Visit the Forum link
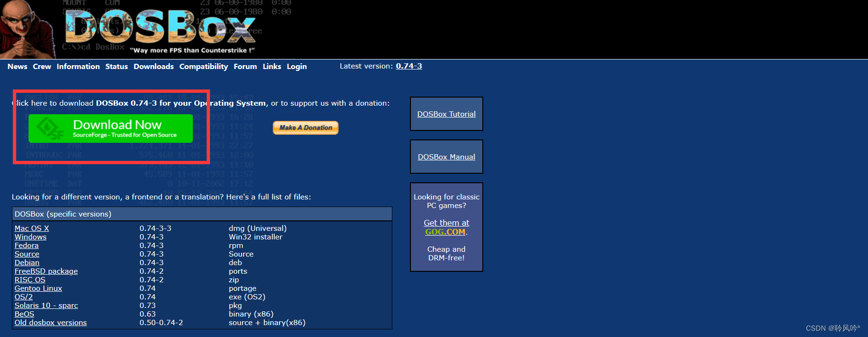Viewport: 868px width, 337px height. click(245, 67)
